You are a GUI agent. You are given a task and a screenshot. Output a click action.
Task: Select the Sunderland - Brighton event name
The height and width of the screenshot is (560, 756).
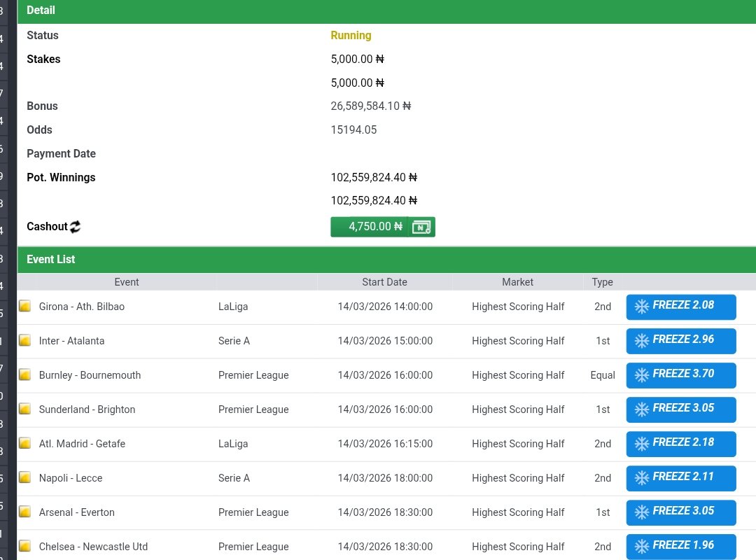coord(87,409)
